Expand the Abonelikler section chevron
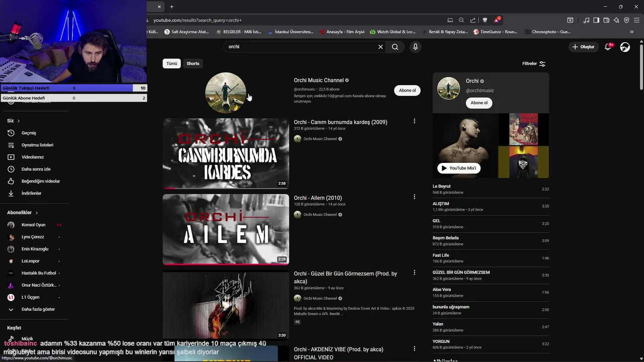This screenshot has height=362, width=644. [x=37, y=213]
